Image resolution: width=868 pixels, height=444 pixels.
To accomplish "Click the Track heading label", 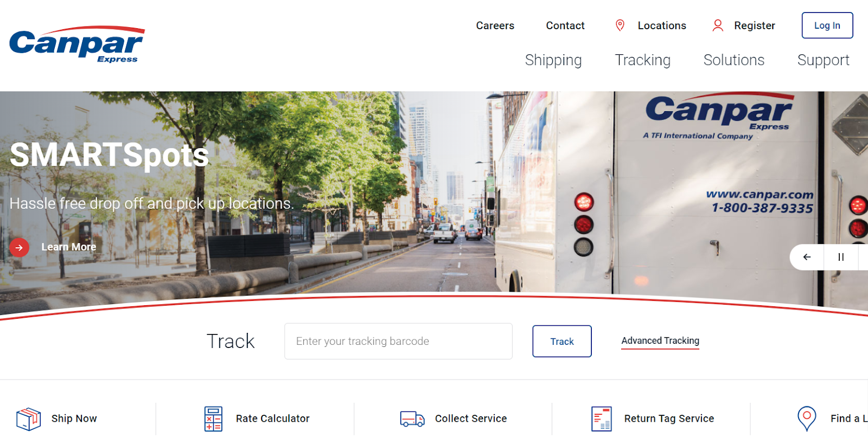I will pos(231,342).
